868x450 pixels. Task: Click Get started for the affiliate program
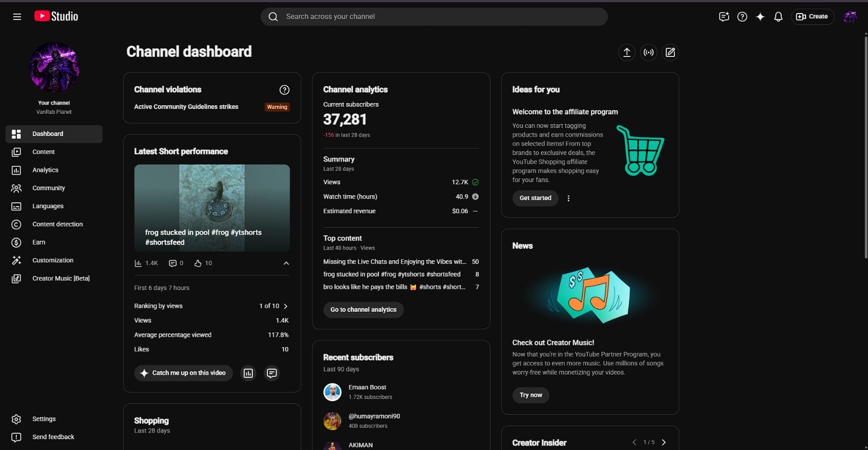click(x=535, y=198)
